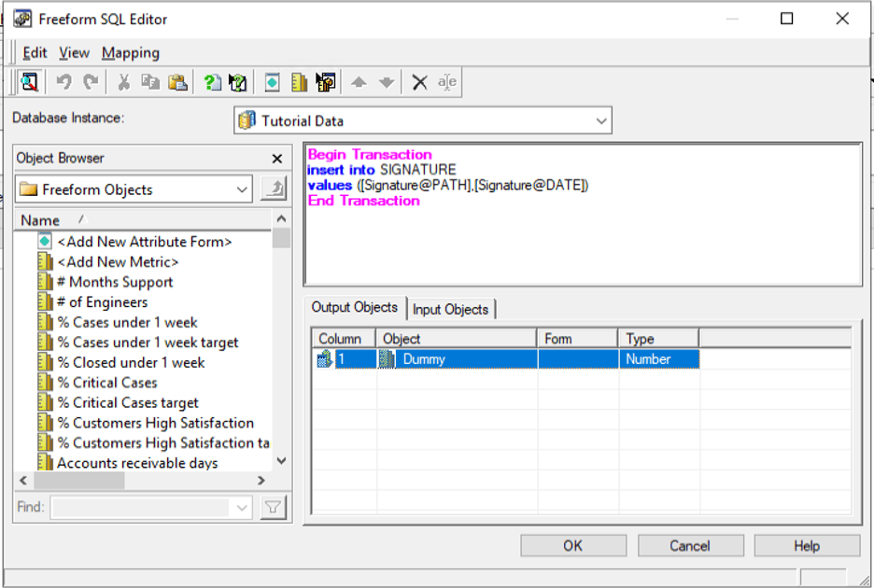The height and width of the screenshot is (588, 874).
Task: Click the Delete X toolbar icon
Action: point(419,82)
